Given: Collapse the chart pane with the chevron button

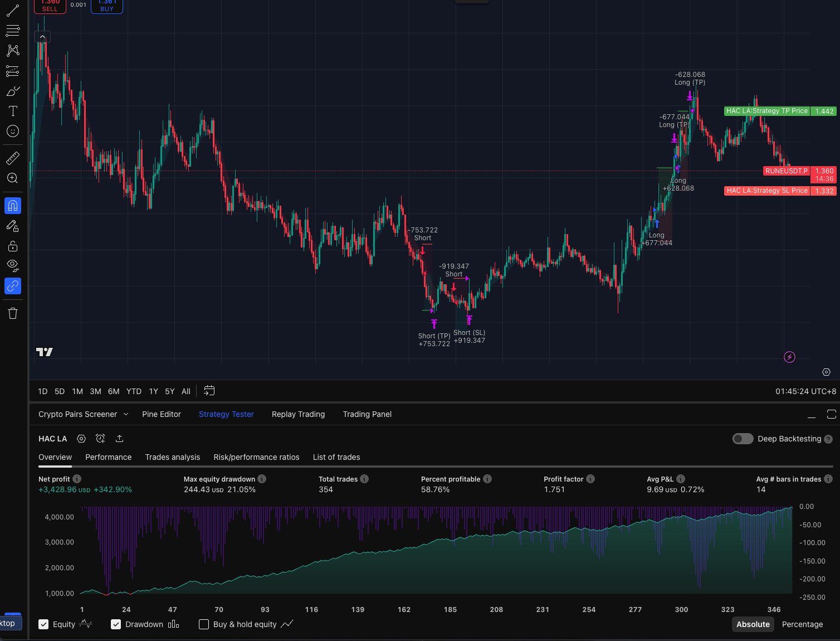Looking at the screenshot, I should point(42,37).
